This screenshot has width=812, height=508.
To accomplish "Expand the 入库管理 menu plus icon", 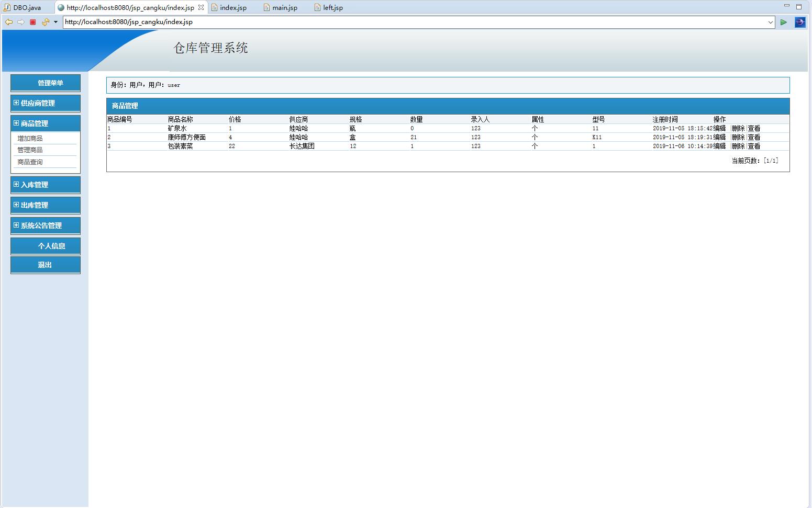I will point(16,184).
